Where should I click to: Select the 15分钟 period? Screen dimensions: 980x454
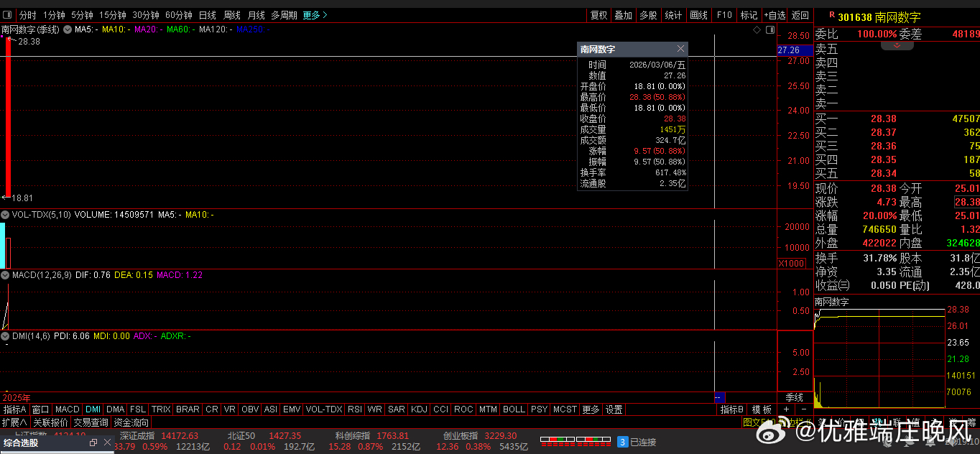tap(113, 15)
